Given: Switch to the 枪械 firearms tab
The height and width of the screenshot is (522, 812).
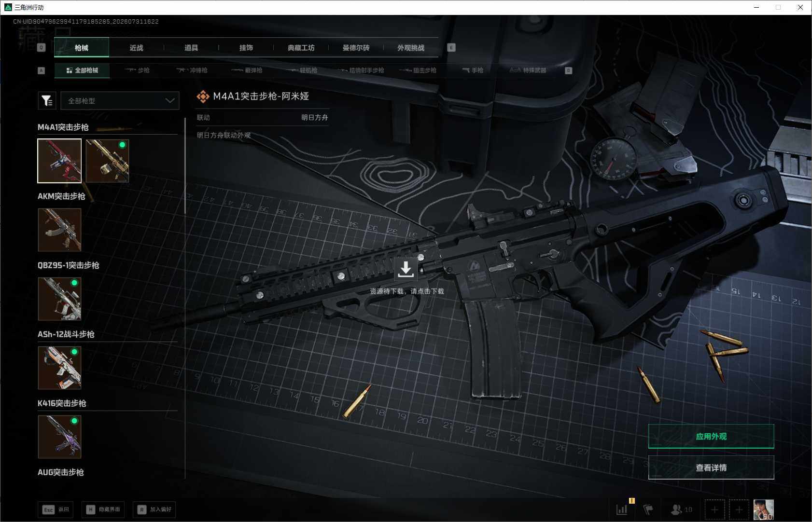Looking at the screenshot, I should tap(82, 48).
